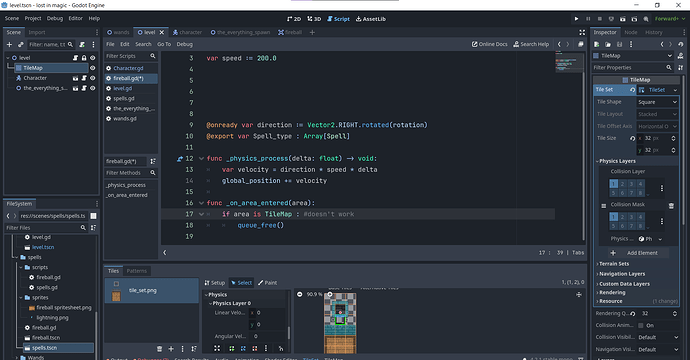The image size is (690, 360).
Task: Open the AssetLib workspace
Action: tap(371, 19)
